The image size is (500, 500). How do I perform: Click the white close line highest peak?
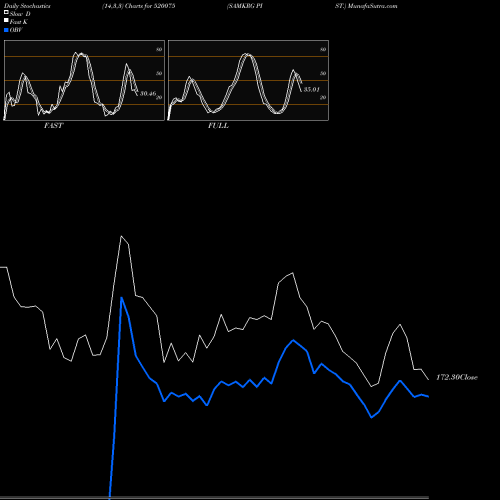121,236
